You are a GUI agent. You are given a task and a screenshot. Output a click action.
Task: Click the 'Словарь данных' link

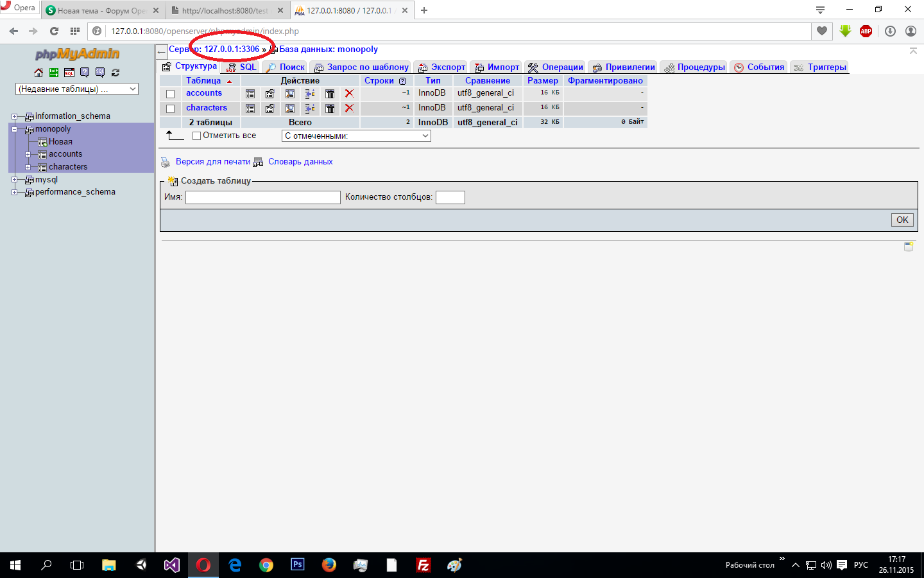[x=300, y=162]
